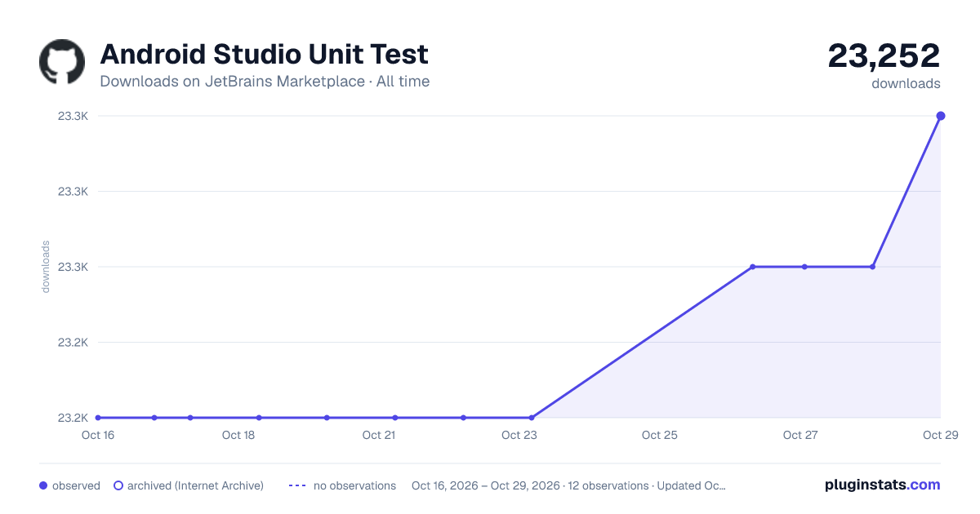This screenshot has width=980, height=514.
Task: Click the date range and observations footer text
Action: click(x=568, y=485)
